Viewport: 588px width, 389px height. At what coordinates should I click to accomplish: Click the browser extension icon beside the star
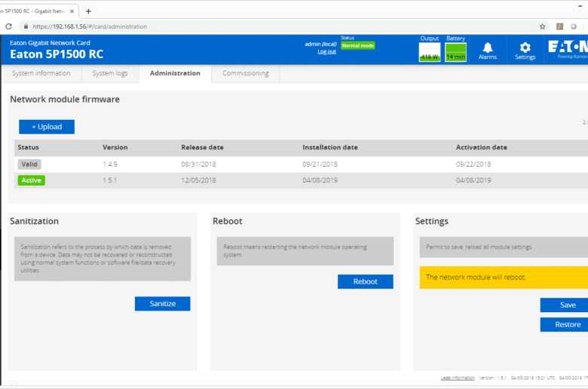pyautogui.click(x=559, y=26)
